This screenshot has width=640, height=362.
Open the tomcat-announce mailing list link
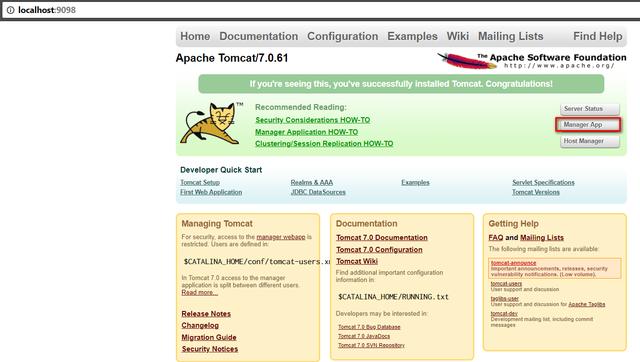pos(513,263)
